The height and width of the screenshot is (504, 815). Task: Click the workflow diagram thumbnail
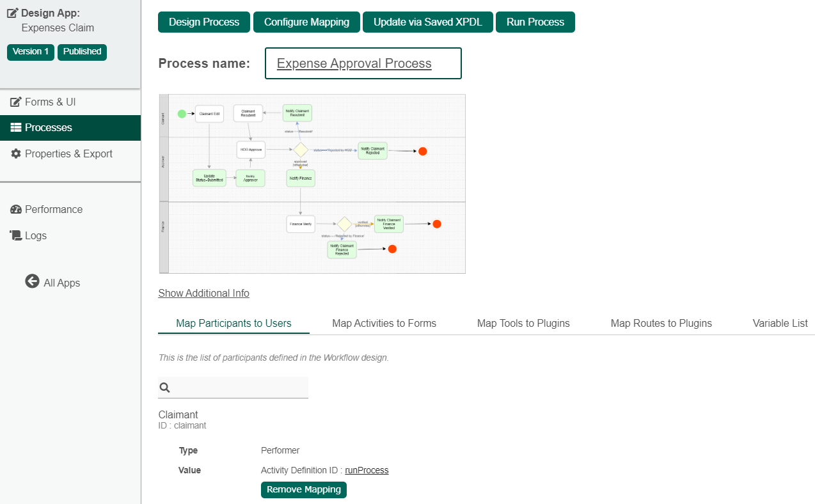point(312,184)
